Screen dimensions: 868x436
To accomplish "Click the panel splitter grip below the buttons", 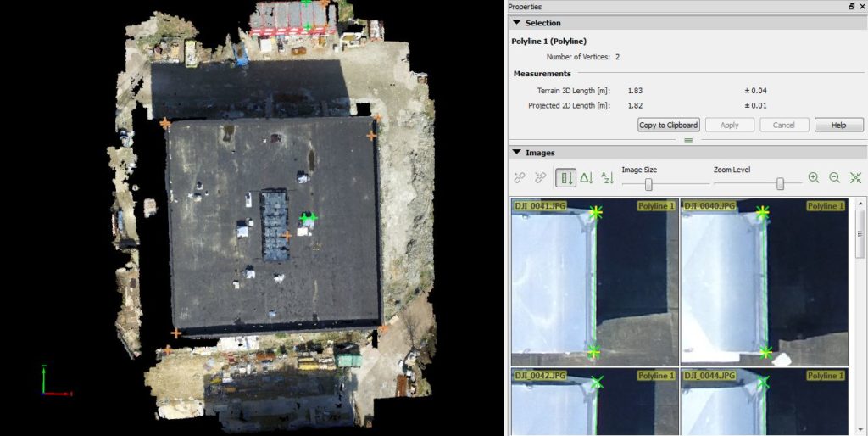I will point(688,140).
